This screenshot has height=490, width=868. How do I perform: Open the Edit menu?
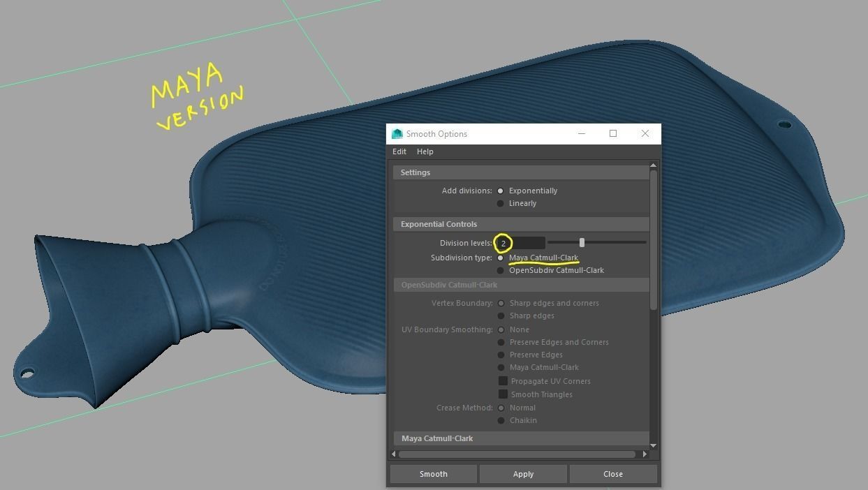click(x=399, y=151)
